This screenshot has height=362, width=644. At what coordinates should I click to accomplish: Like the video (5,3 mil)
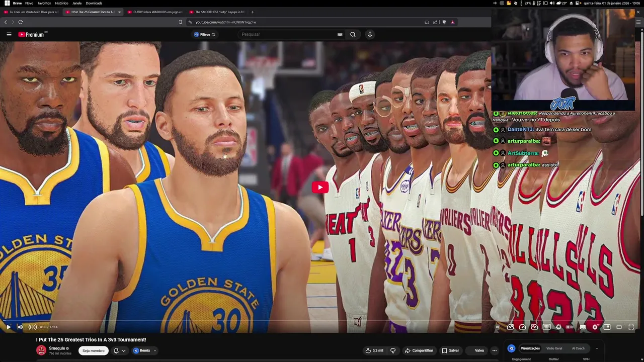[375, 350]
